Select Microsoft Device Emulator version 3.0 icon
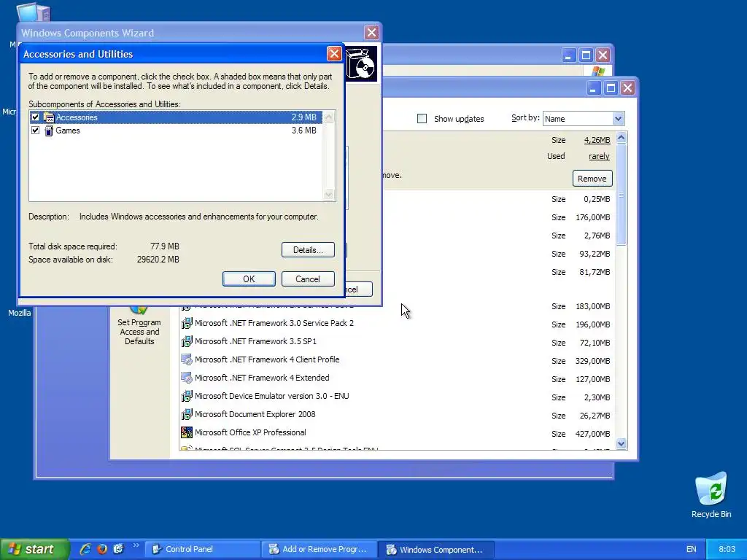The width and height of the screenshot is (747, 560). [x=187, y=396]
